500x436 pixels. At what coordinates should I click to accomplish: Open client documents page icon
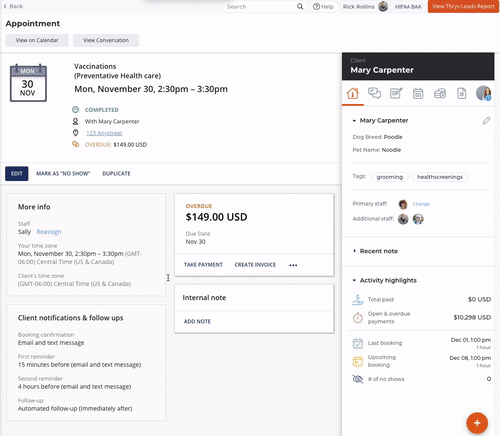(462, 94)
